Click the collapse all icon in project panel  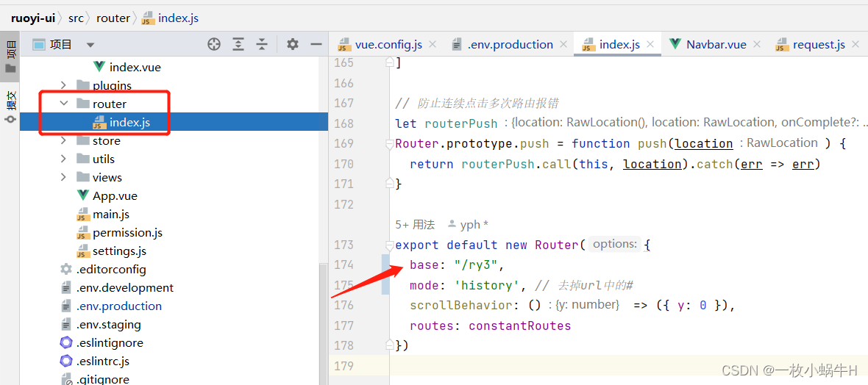pos(262,45)
